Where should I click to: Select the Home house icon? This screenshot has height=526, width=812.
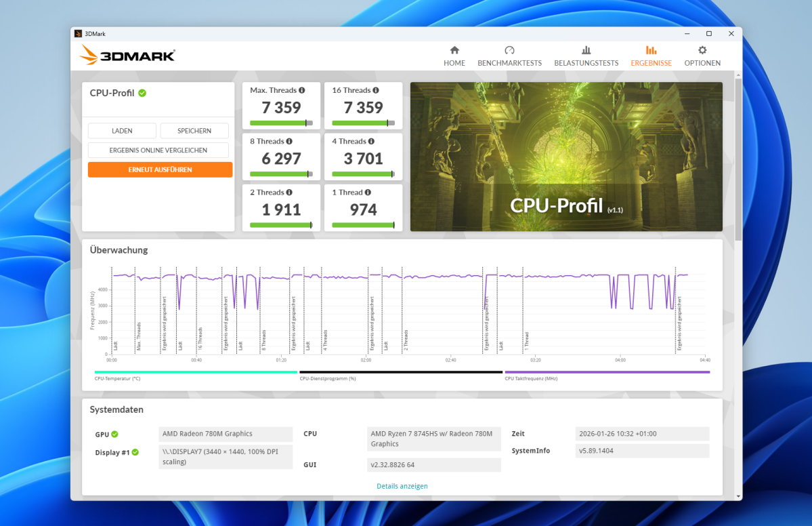point(454,50)
